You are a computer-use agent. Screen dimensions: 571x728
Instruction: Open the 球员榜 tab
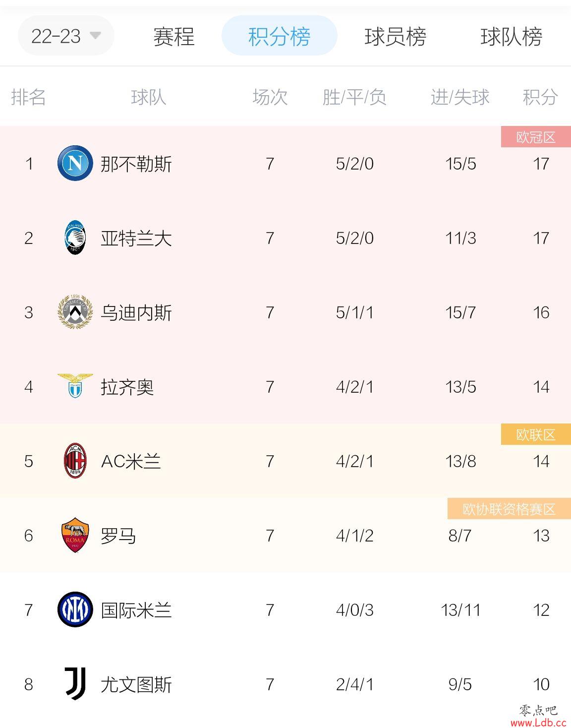(396, 36)
